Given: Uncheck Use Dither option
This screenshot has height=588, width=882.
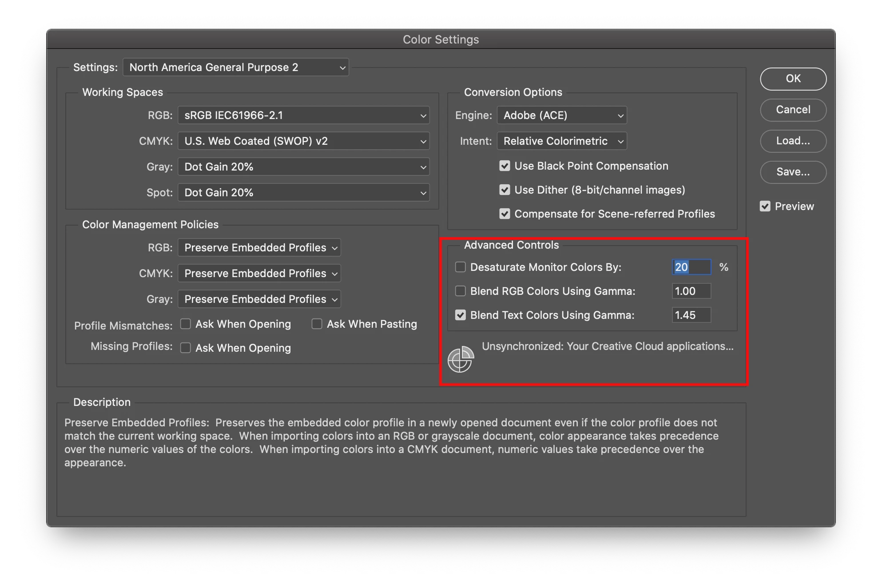Looking at the screenshot, I should tap(505, 190).
